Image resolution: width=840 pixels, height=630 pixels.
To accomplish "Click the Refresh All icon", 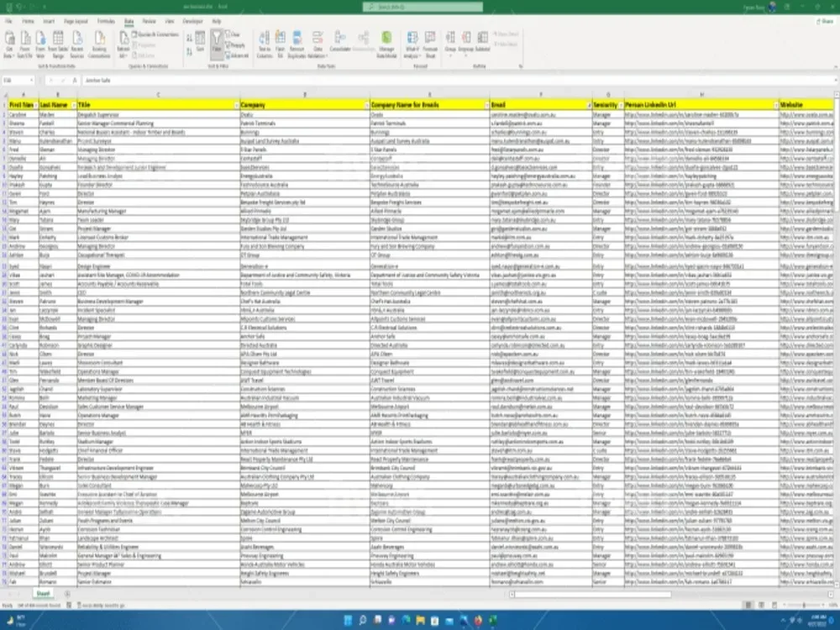I will click(x=123, y=44).
